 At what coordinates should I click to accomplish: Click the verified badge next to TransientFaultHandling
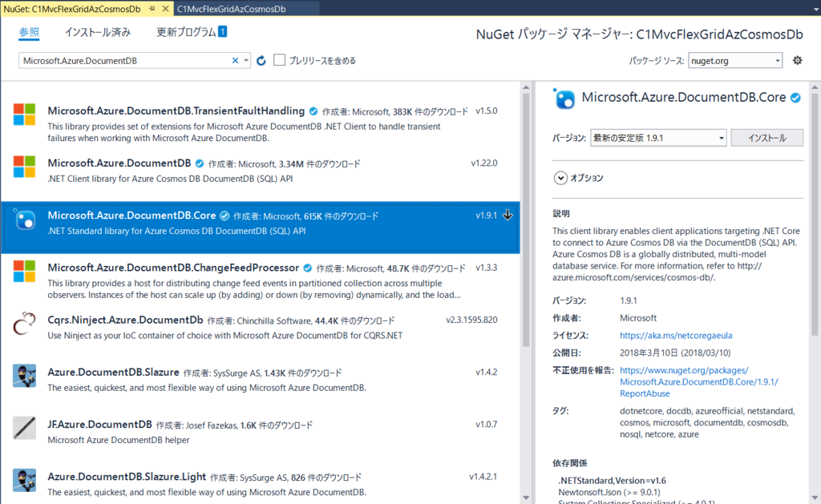313,111
